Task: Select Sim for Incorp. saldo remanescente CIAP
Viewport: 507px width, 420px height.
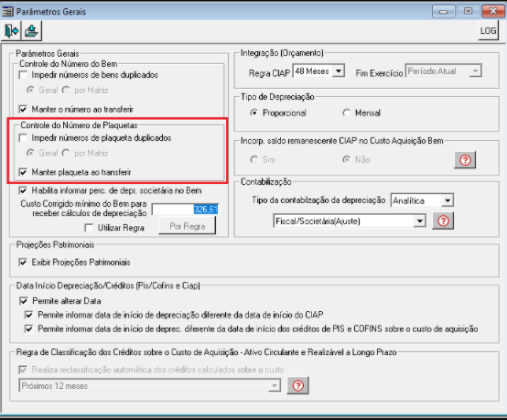Action: tap(254, 160)
